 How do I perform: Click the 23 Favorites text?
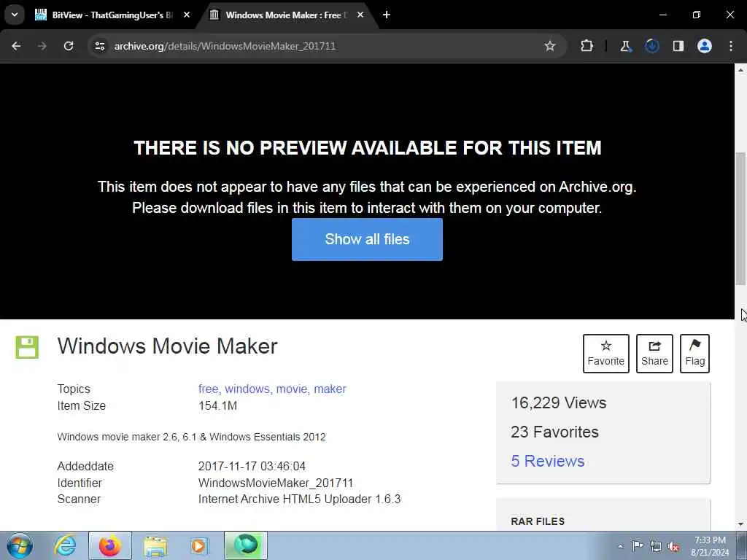(x=554, y=432)
